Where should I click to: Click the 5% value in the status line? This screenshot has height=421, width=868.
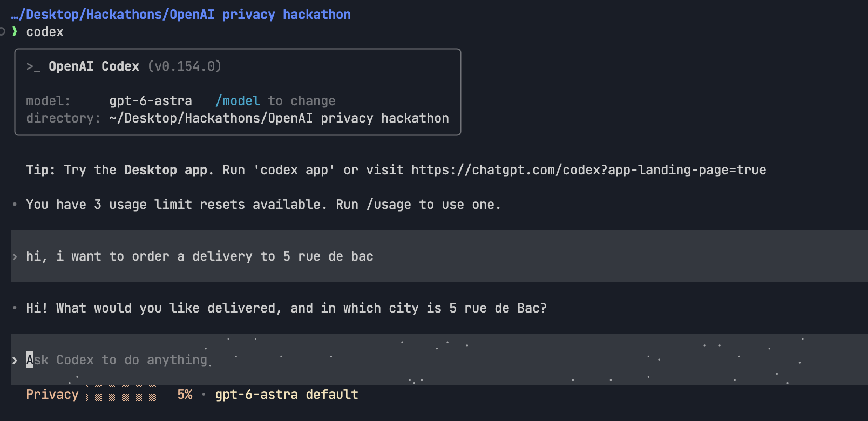(185, 395)
